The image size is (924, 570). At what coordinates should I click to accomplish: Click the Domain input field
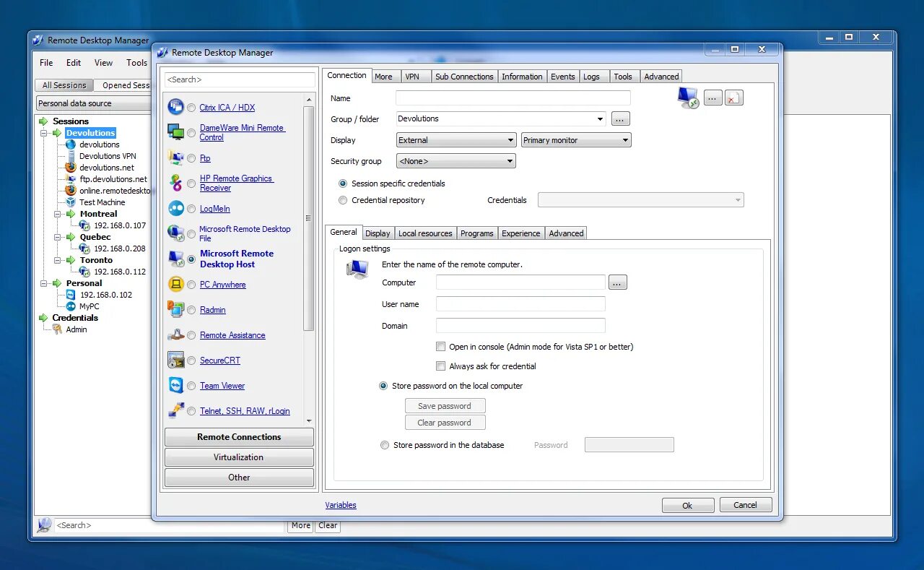(520, 326)
